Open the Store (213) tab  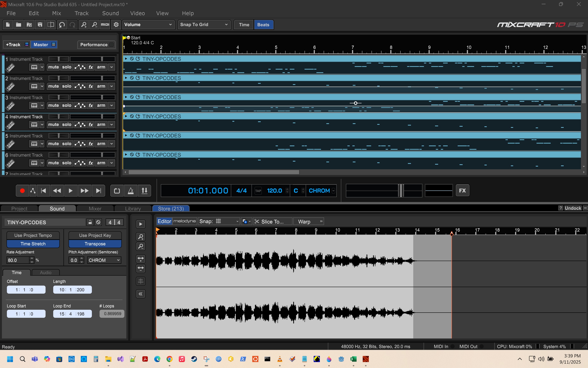click(171, 209)
